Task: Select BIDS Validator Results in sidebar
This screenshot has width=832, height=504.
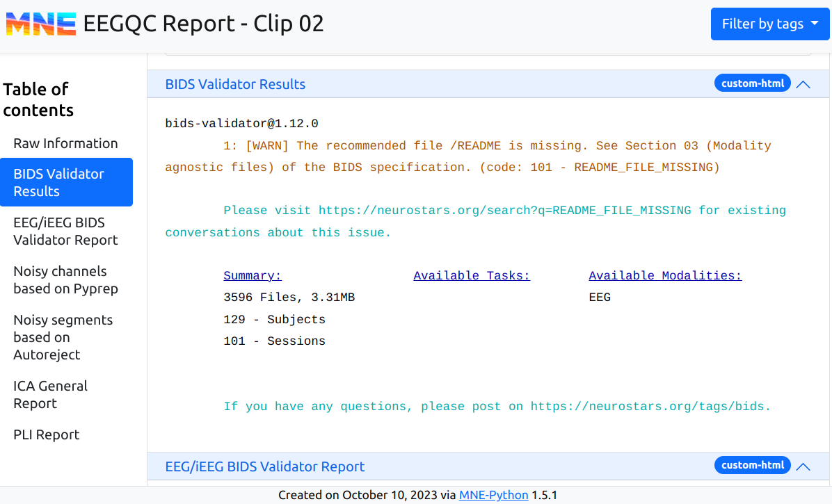Action: tap(66, 182)
